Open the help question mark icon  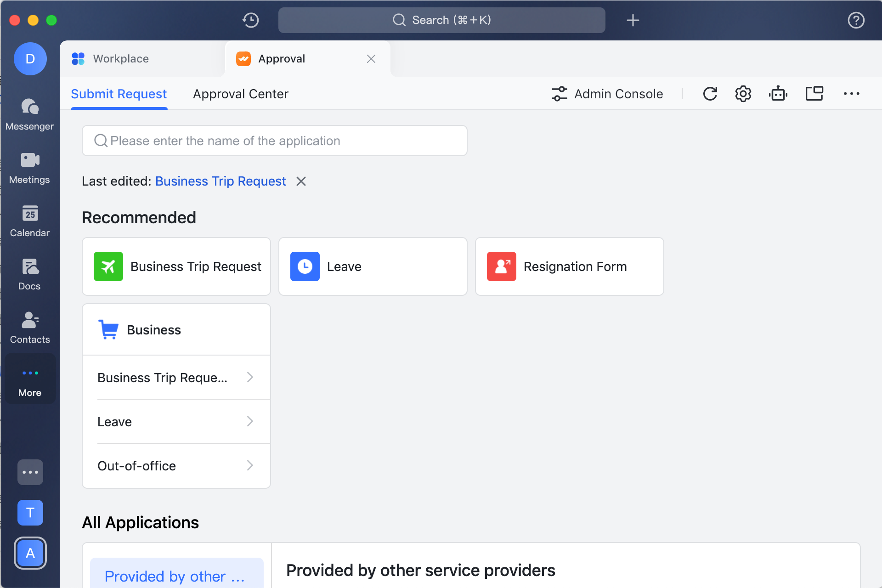856,20
